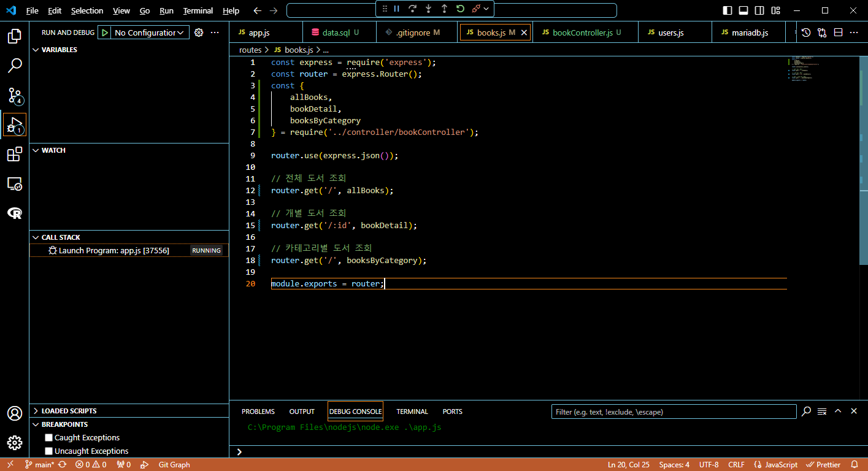Toggle Caught Exceptions breakpoint
868x471 pixels.
[48, 438]
